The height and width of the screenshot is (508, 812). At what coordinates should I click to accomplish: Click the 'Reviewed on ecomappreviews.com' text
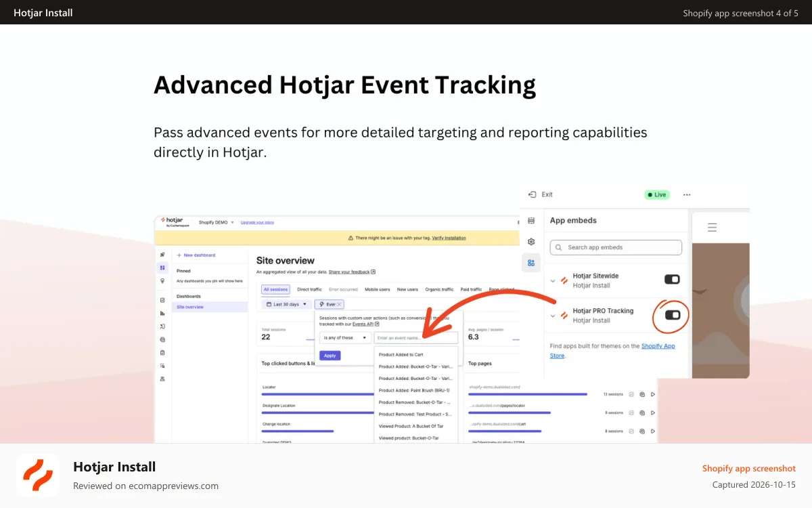145,486
